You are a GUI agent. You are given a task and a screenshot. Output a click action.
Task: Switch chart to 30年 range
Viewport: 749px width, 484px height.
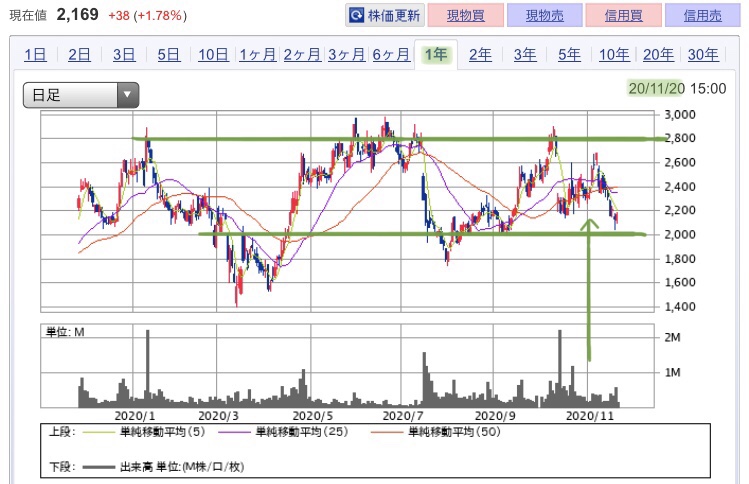703,55
